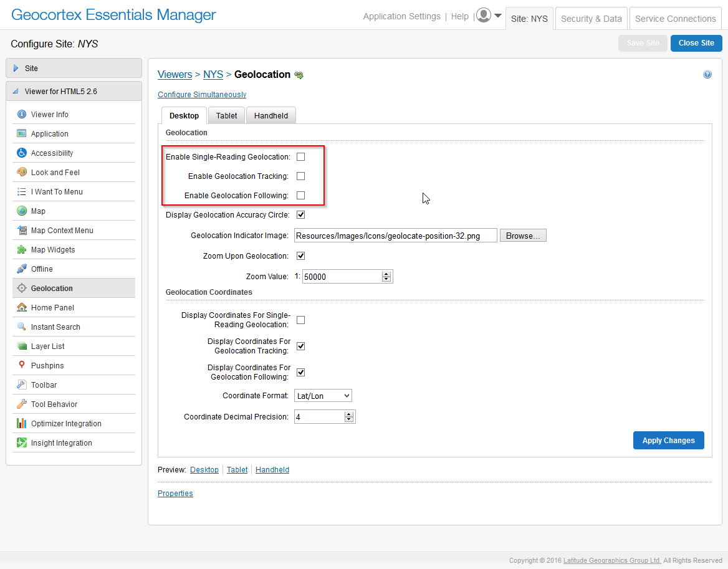Click the Home Panel house icon
The width and height of the screenshot is (728, 569).
click(21, 308)
